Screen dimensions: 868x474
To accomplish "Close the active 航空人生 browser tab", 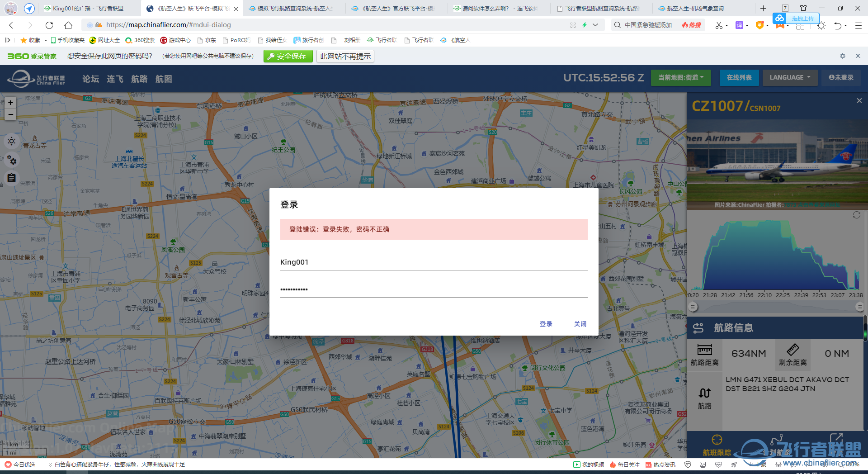I will click(x=236, y=9).
